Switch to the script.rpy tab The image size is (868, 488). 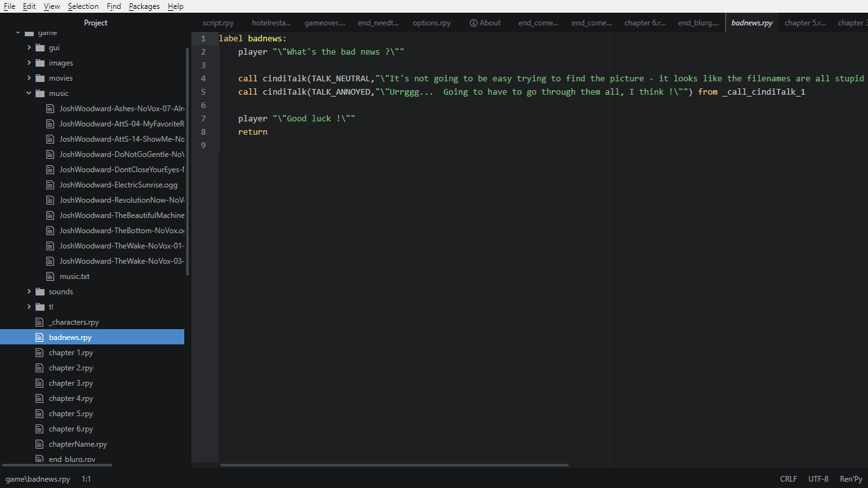coord(218,22)
